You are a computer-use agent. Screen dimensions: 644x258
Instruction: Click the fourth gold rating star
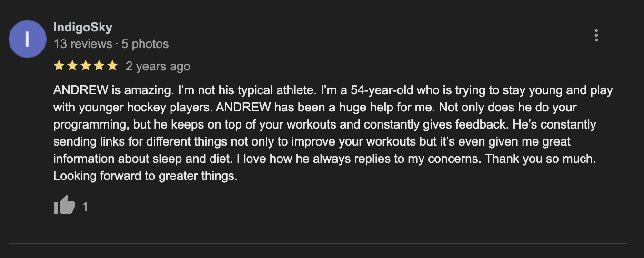(x=99, y=66)
